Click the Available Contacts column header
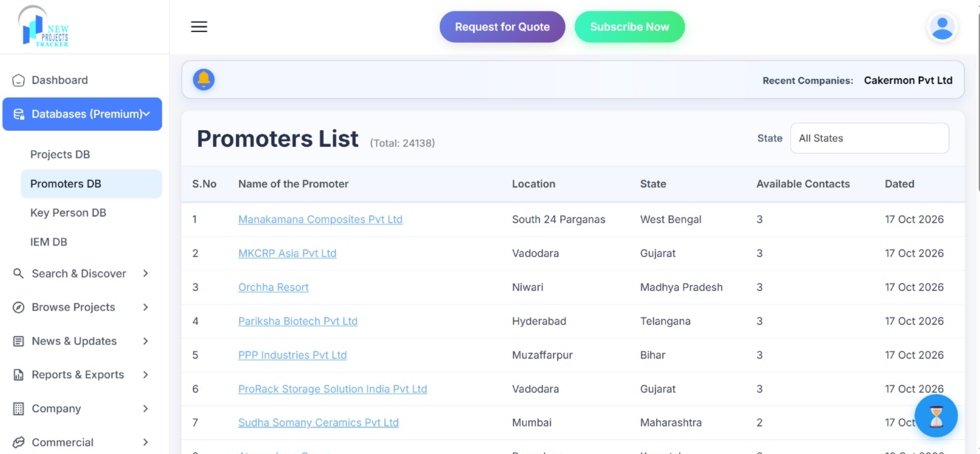 803,184
